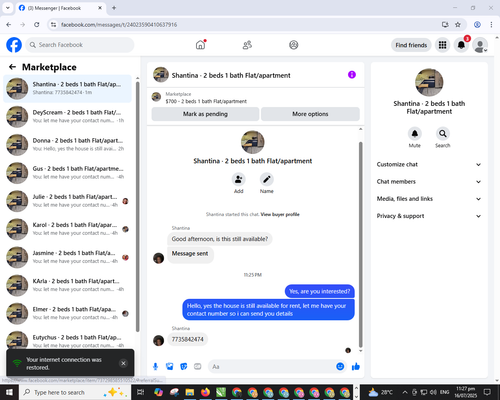
Task: Open the Chrome profile icon
Action: point(477,25)
